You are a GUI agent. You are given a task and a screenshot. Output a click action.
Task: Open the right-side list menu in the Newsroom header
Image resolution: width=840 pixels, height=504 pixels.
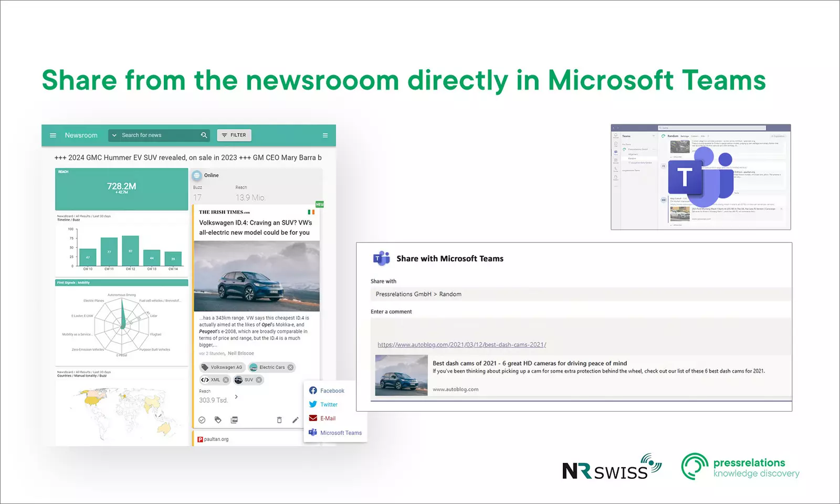pyautogui.click(x=325, y=135)
